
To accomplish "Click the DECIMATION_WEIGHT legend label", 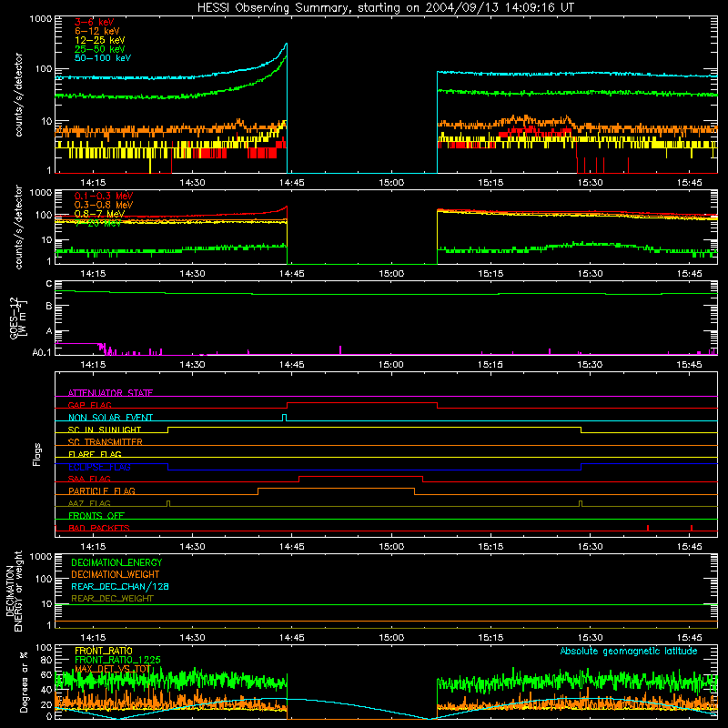I will pos(116,574).
